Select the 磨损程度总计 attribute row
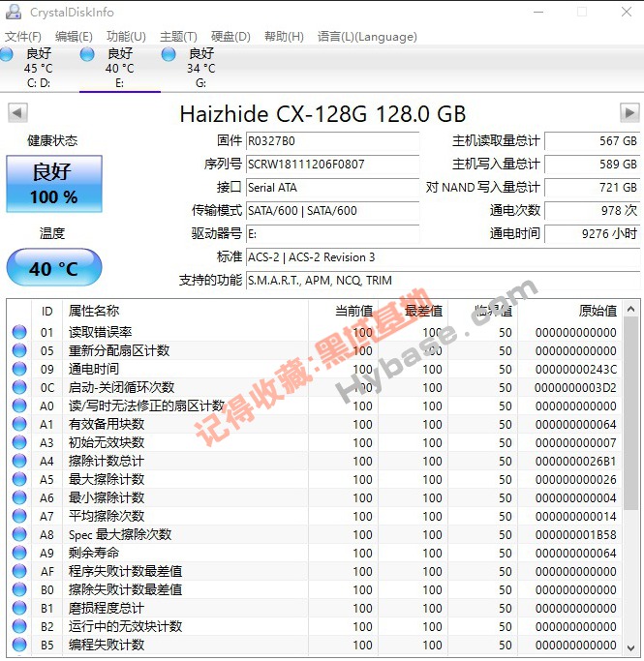644x661 pixels. pos(315,608)
